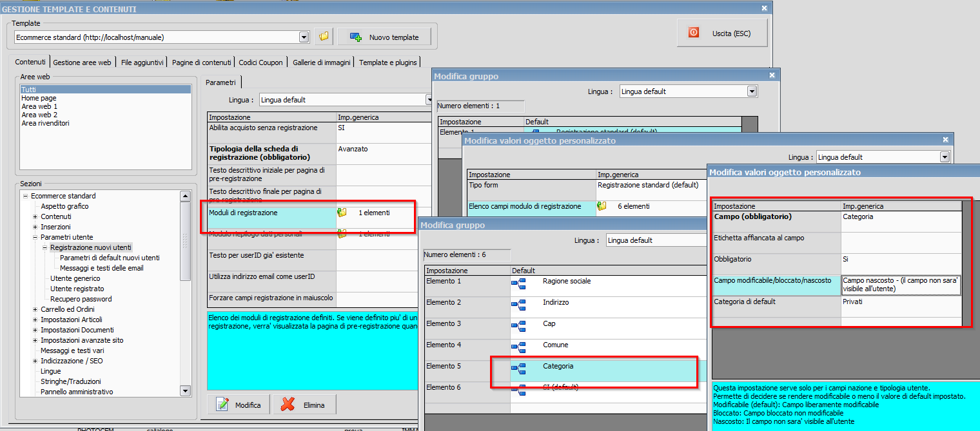This screenshot has height=431, width=980.
Task: Select Aspetto grafico in Sezioni tree
Action: 64,206
